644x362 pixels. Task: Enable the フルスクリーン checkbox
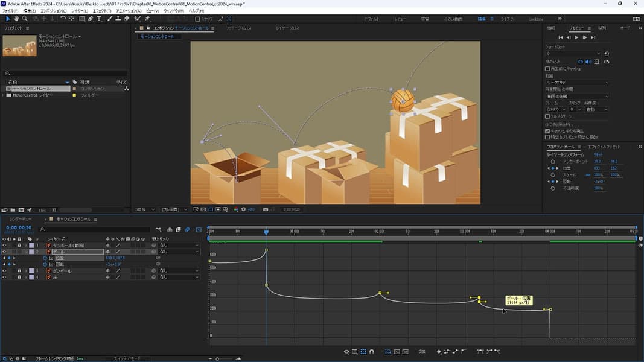(x=547, y=116)
